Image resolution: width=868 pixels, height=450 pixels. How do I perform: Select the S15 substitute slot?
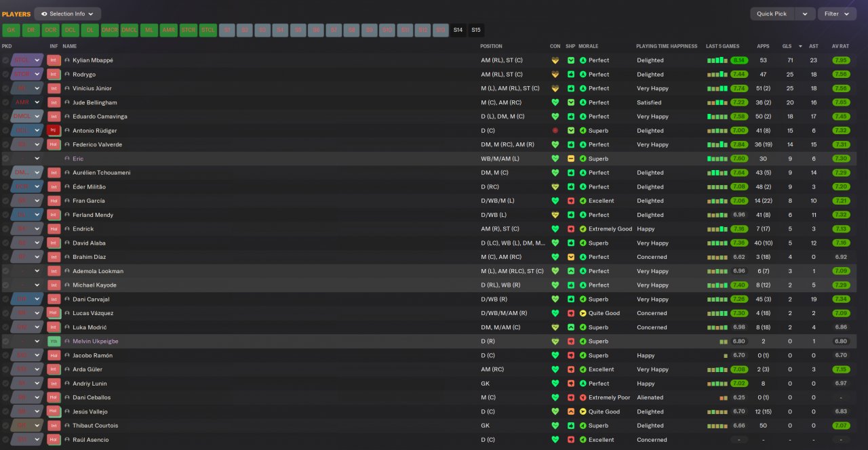pyautogui.click(x=476, y=30)
